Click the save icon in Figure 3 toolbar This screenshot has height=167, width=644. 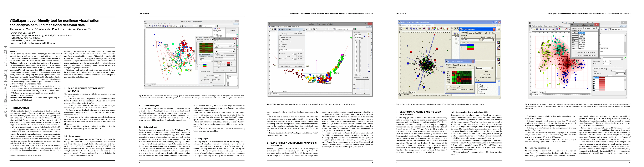(408, 29)
